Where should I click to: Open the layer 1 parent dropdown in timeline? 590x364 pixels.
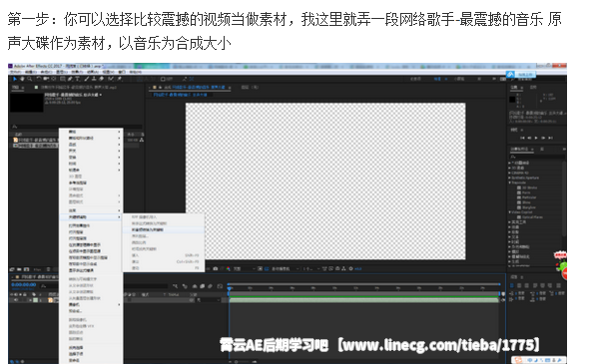point(208,300)
